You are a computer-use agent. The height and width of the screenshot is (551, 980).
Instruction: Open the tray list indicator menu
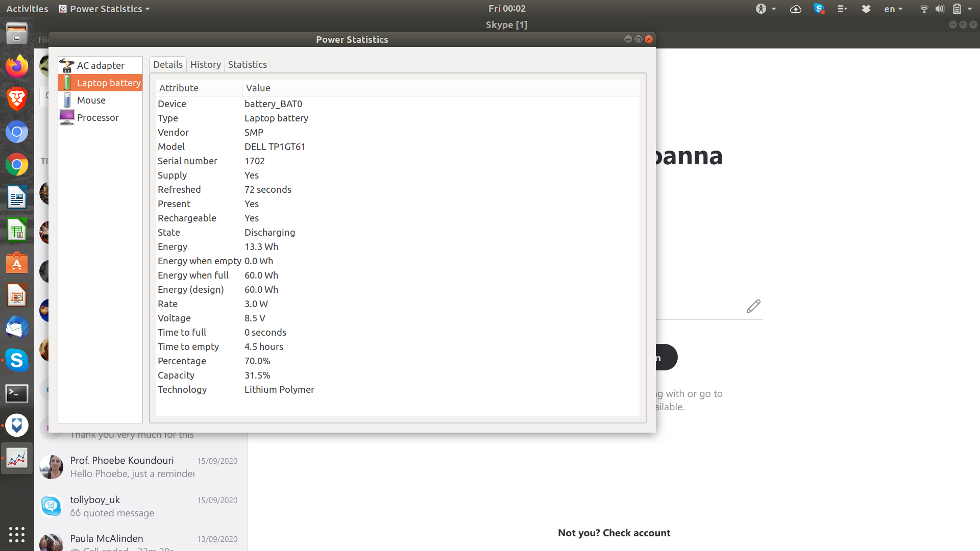(x=842, y=9)
